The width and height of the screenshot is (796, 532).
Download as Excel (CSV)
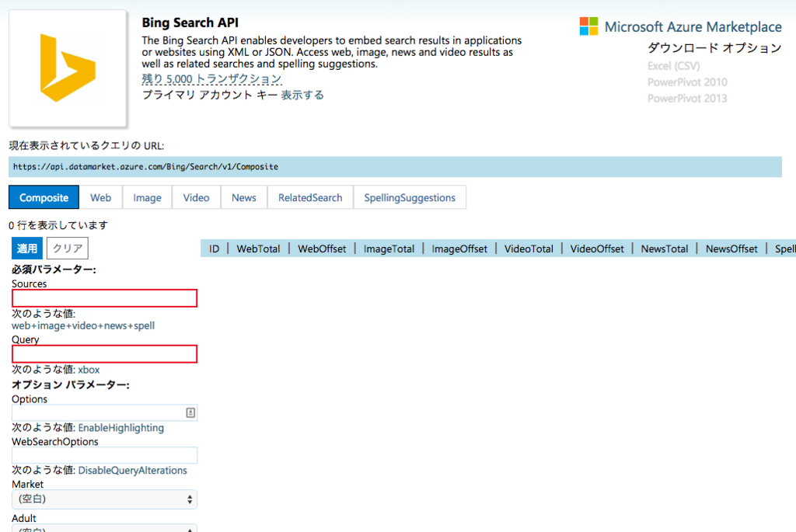(x=673, y=66)
